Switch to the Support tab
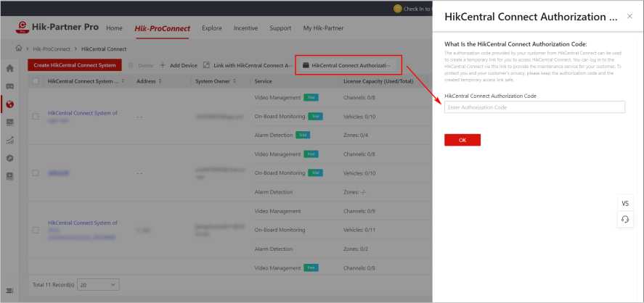 tap(280, 28)
